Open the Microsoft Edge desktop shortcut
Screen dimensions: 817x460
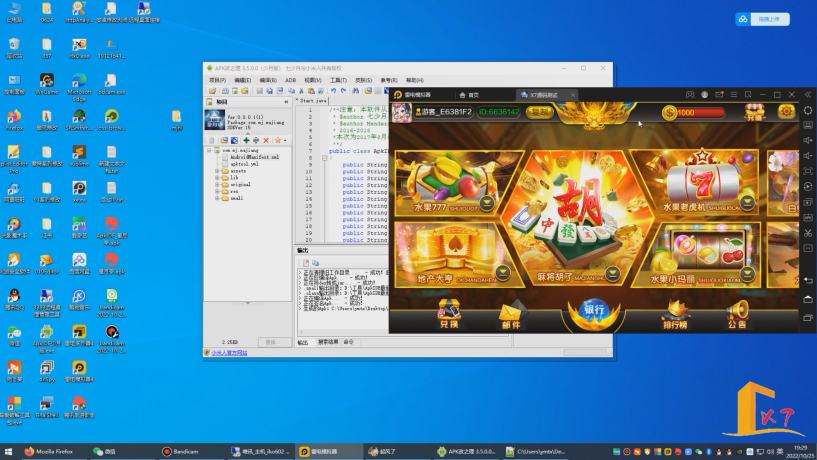[x=79, y=88]
